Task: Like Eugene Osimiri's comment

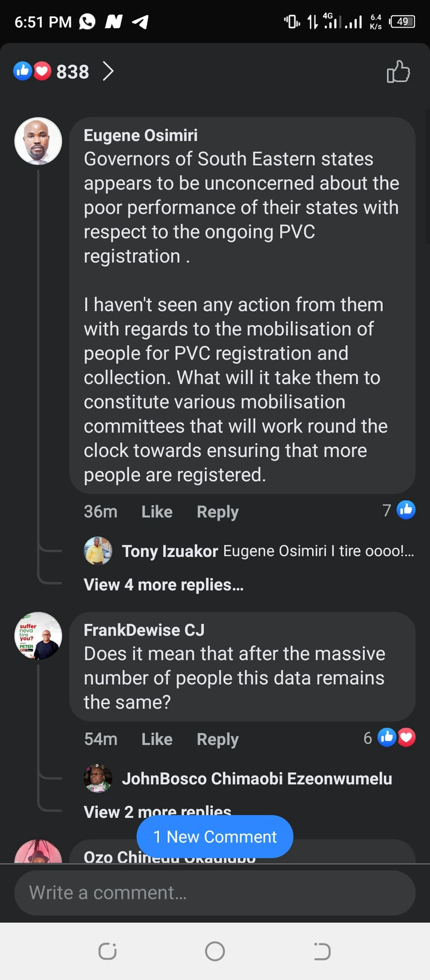Action: (x=156, y=512)
